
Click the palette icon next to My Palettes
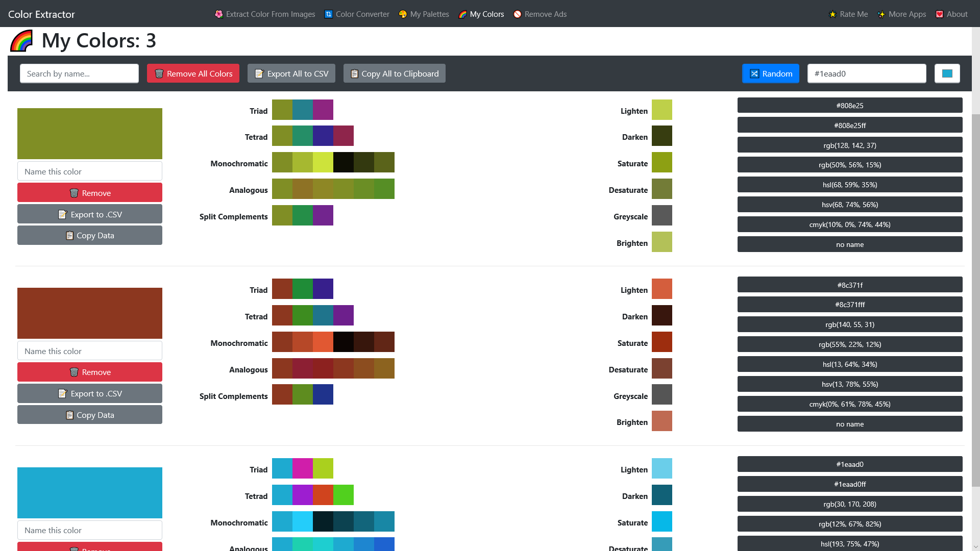(403, 14)
